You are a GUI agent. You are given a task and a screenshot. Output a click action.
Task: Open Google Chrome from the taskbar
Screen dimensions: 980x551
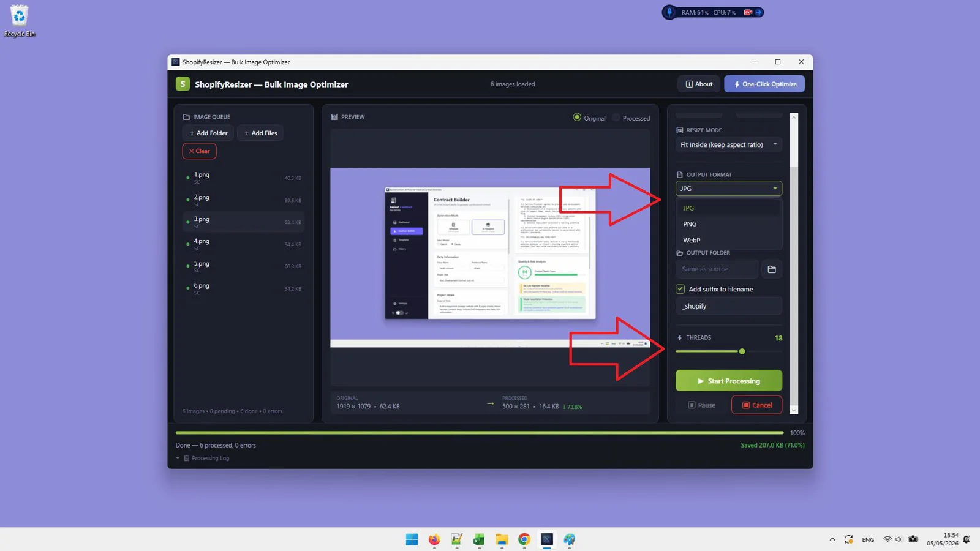(524, 539)
